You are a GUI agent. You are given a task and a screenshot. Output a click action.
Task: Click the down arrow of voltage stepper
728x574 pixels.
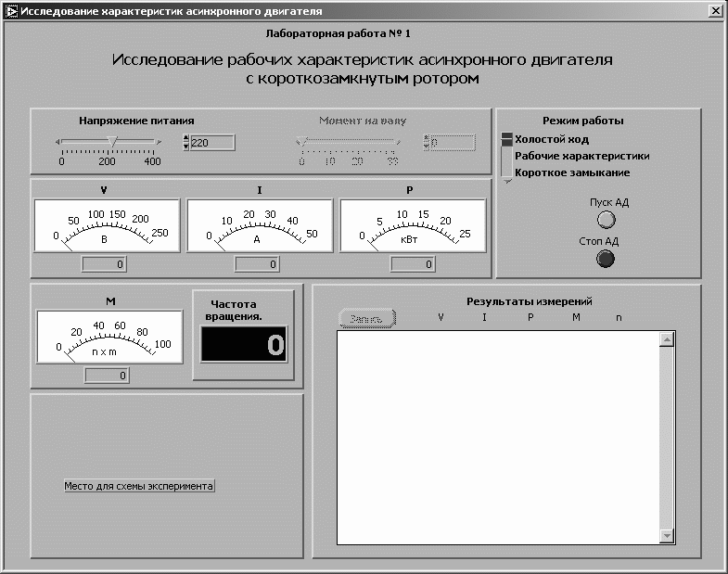tap(186, 147)
